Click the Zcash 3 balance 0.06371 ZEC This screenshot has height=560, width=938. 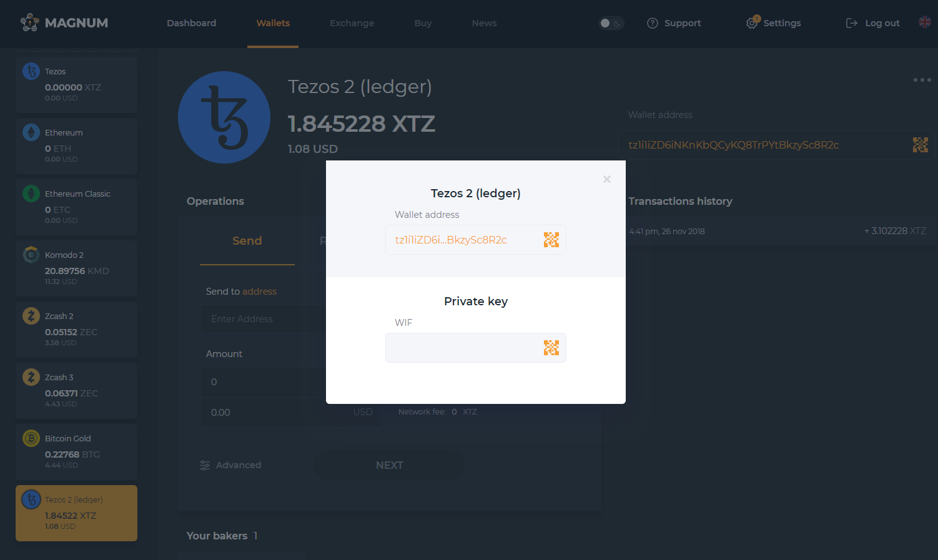tap(71, 393)
